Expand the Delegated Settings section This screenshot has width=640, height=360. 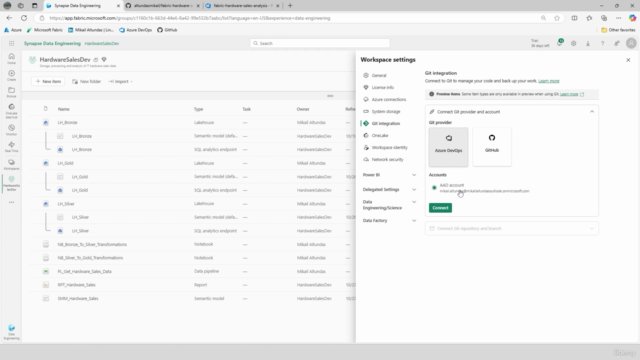pyautogui.click(x=389, y=189)
